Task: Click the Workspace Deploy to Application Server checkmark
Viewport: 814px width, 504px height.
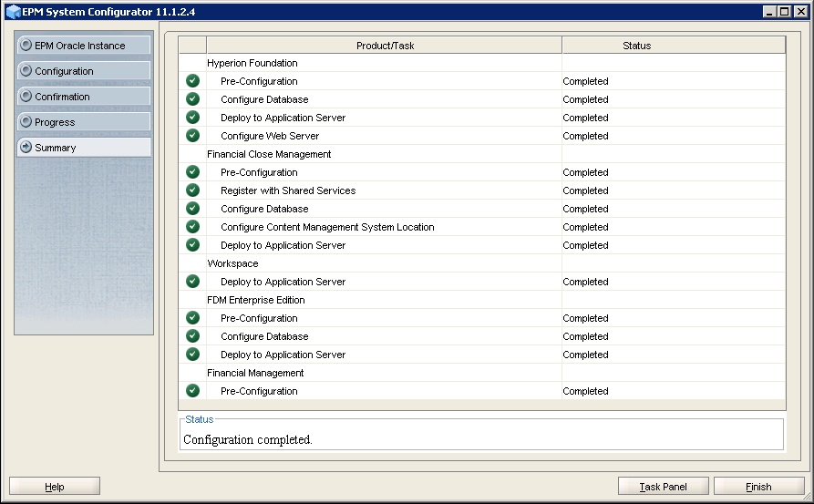Action: click(192, 282)
